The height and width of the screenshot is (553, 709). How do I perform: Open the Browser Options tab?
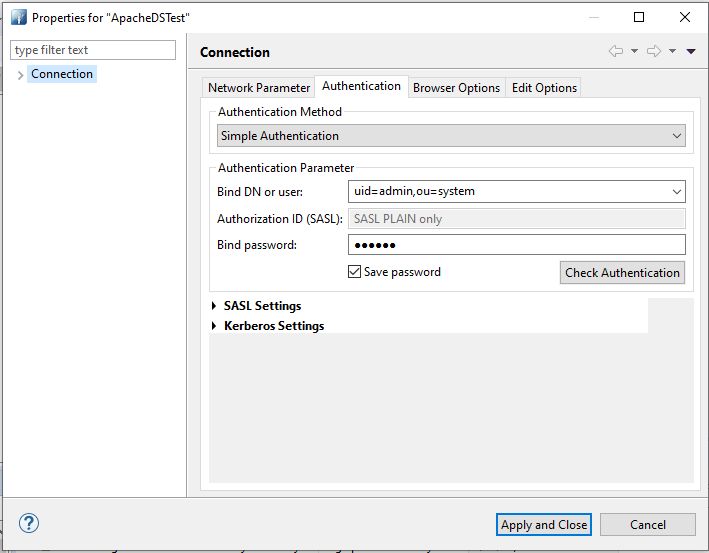click(456, 88)
